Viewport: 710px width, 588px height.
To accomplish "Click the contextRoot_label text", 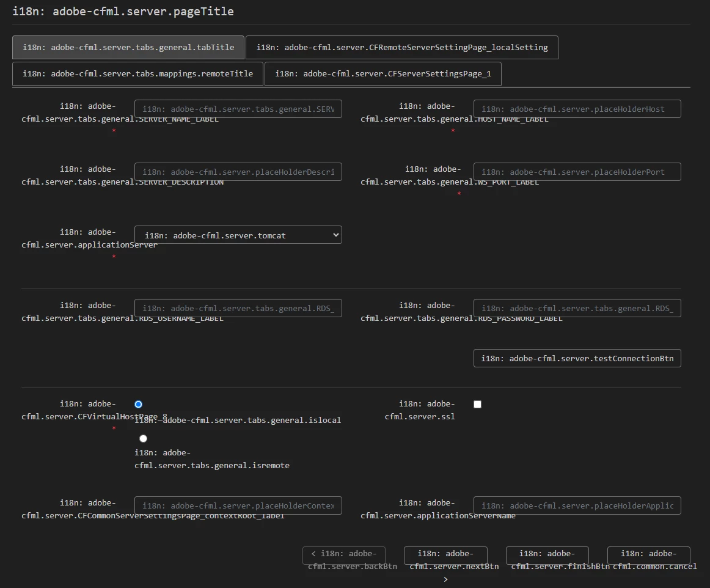I will click(x=153, y=510).
